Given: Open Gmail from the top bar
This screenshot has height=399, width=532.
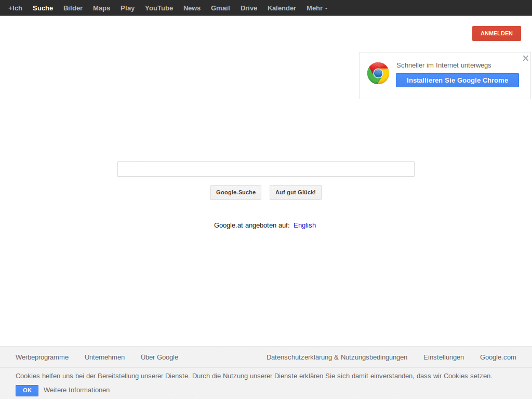Looking at the screenshot, I should point(220,8).
